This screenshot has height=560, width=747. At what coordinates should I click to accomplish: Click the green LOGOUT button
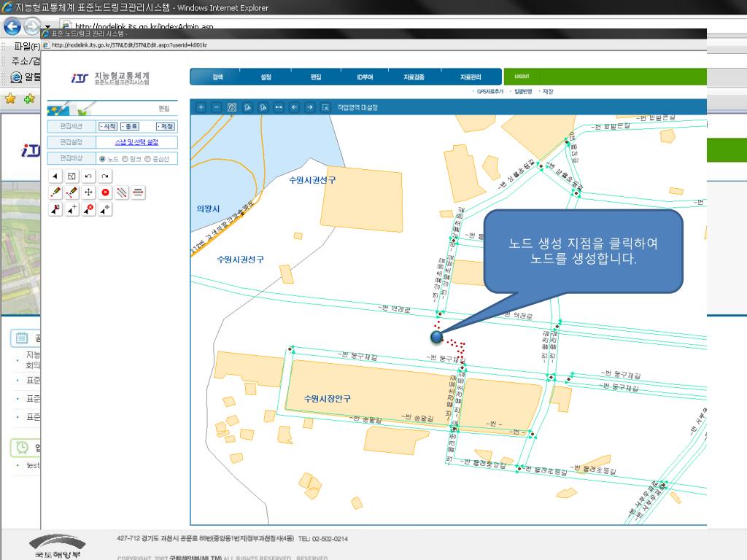(x=522, y=77)
